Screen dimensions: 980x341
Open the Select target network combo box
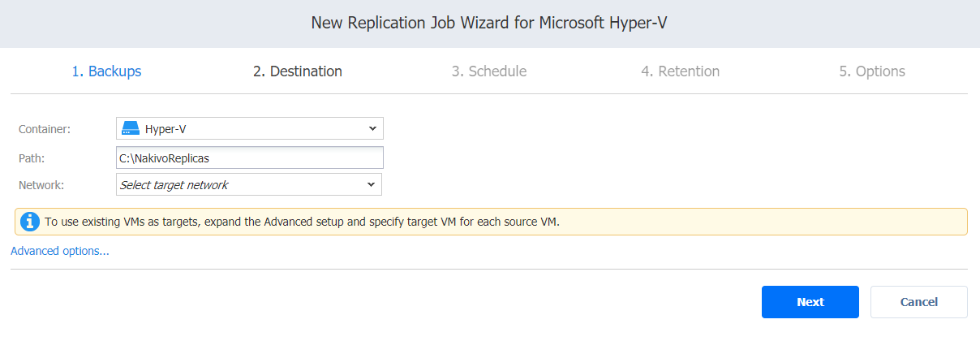coord(249,184)
